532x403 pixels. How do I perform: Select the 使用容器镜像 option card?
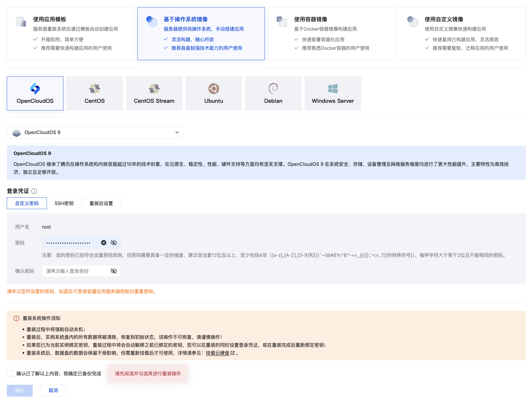(332, 34)
